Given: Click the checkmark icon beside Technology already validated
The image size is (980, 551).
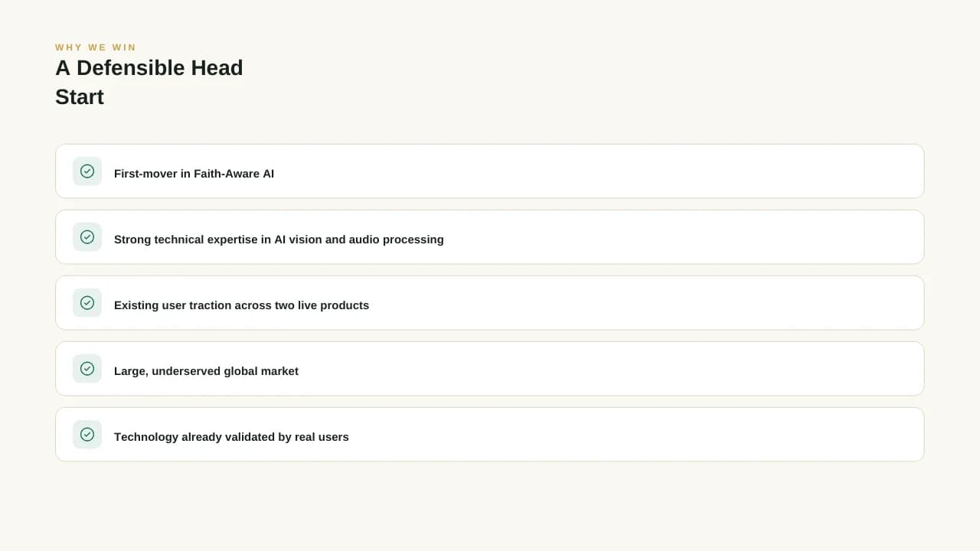Looking at the screenshot, I should (87, 435).
